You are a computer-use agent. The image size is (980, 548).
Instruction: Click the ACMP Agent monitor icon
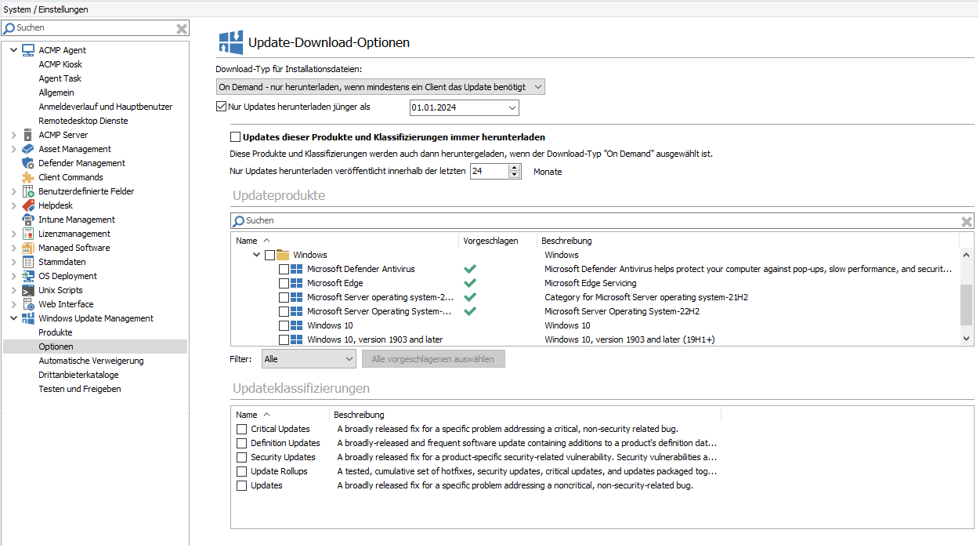pos(28,50)
